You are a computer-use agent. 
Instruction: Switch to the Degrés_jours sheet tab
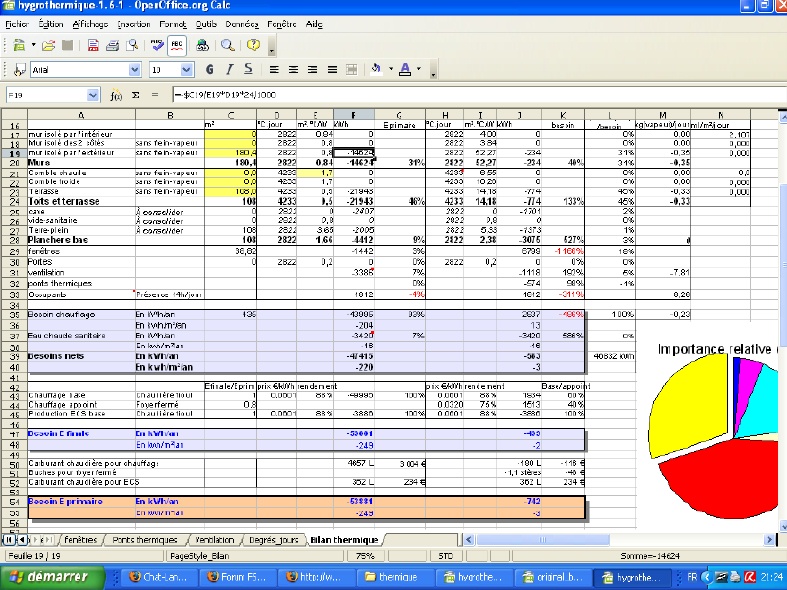point(274,540)
